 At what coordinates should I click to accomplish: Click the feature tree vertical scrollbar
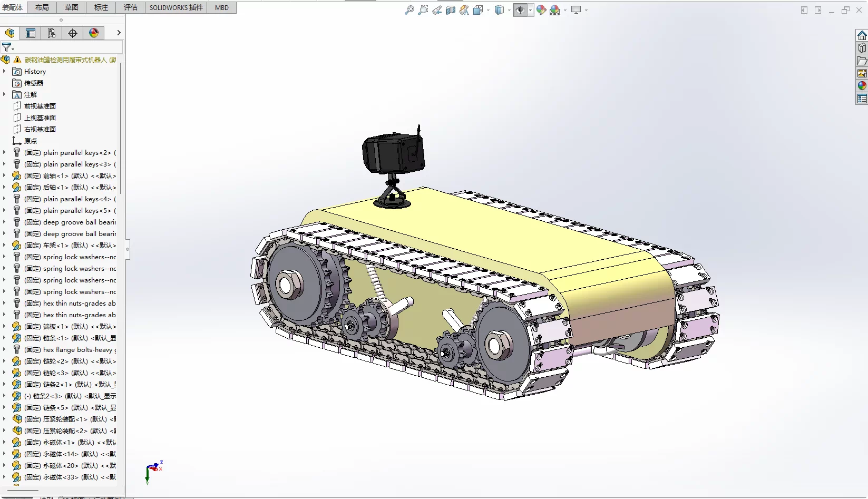click(x=121, y=128)
